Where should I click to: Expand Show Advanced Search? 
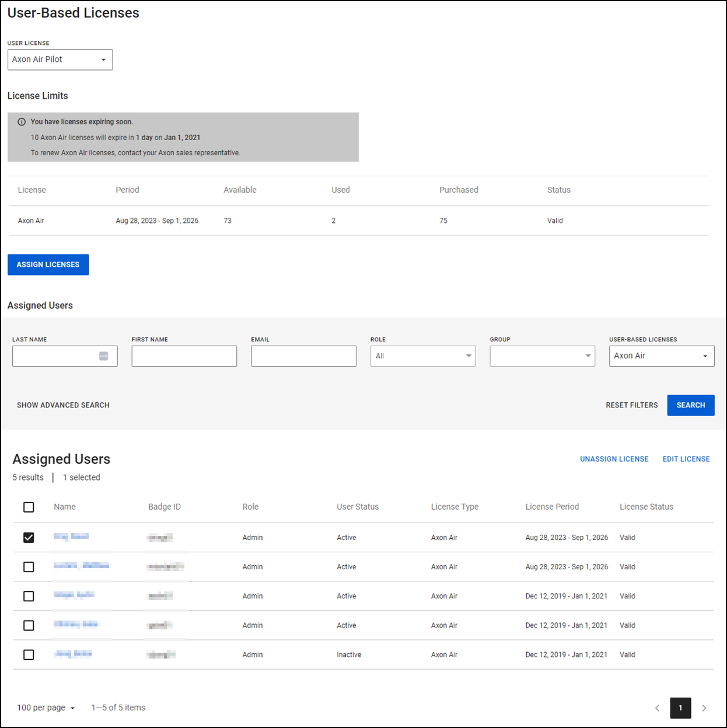(63, 405)
